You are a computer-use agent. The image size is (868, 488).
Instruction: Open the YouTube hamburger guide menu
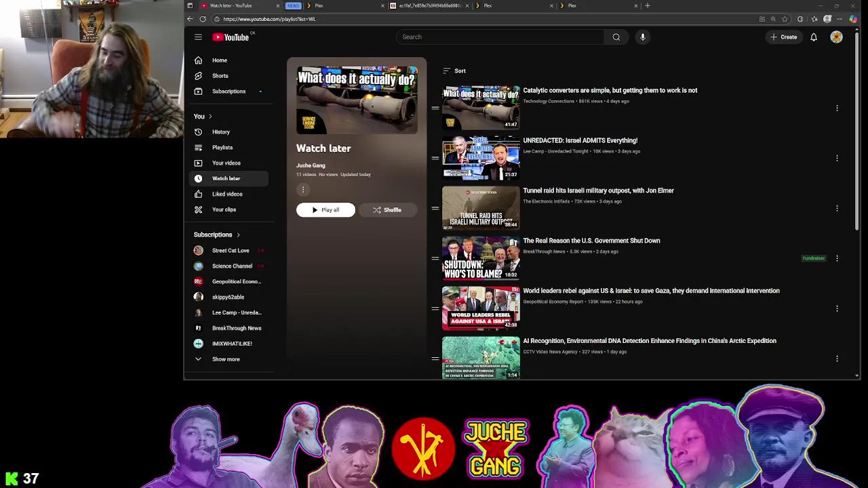(198, 37)
